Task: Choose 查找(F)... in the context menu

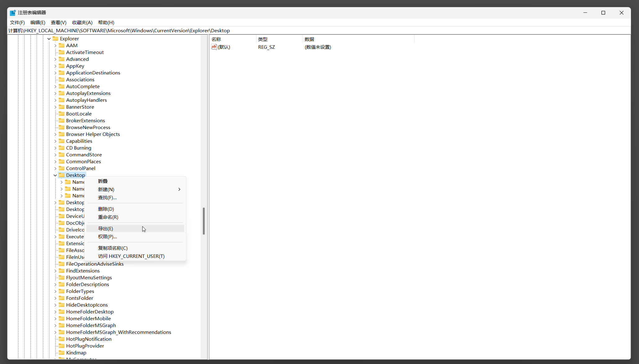Action: click(135, 198)
